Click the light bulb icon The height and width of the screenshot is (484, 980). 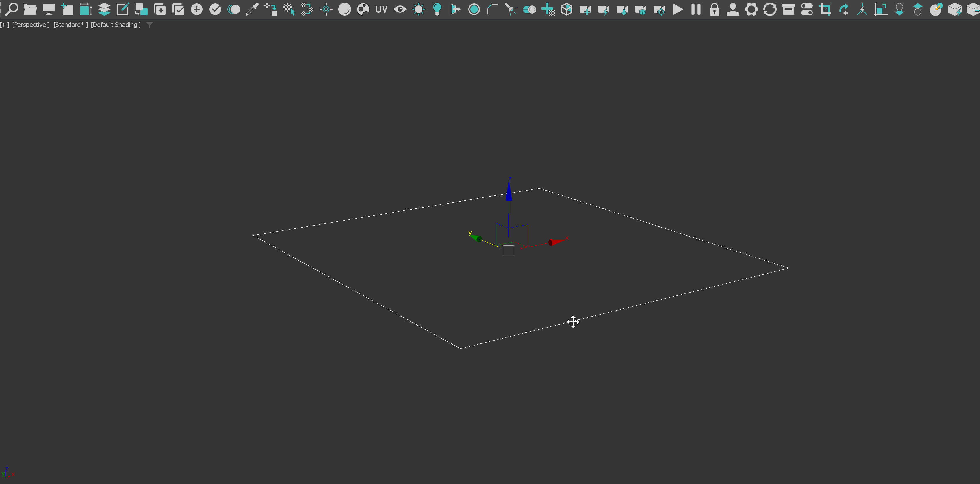(437, 9)
